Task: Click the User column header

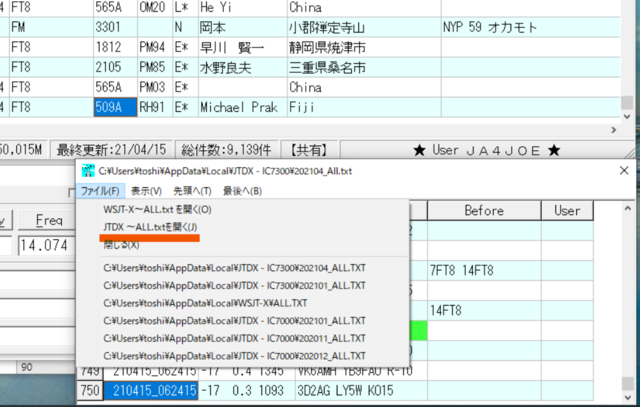Action: 567,211
